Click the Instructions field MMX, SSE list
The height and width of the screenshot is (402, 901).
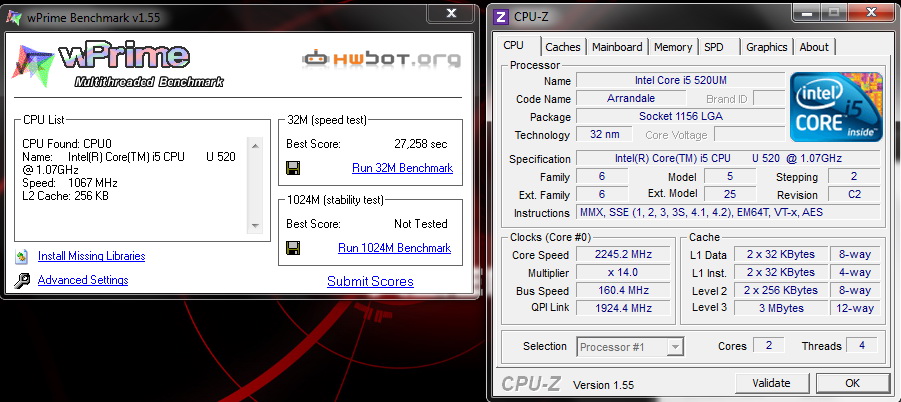pyautogui.click(x=727, y=212)
